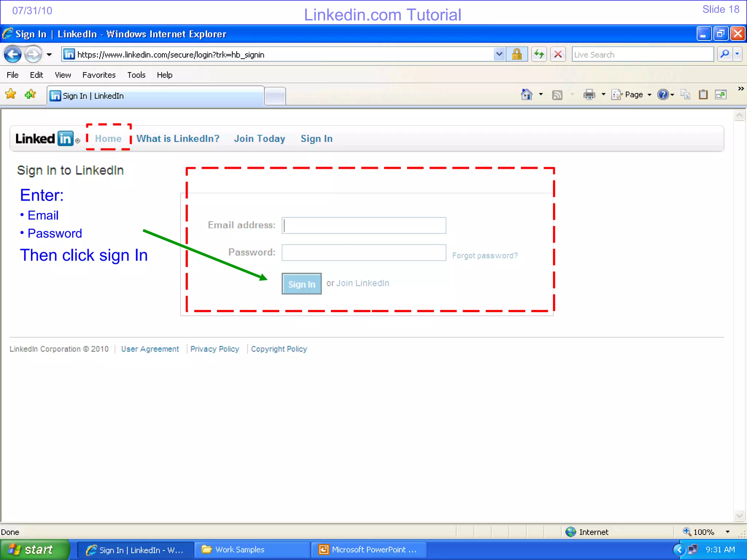The height and width of the screenshot is (560, 747).
Task: Open the User Agreement link
Action: [x=150, y=349]
